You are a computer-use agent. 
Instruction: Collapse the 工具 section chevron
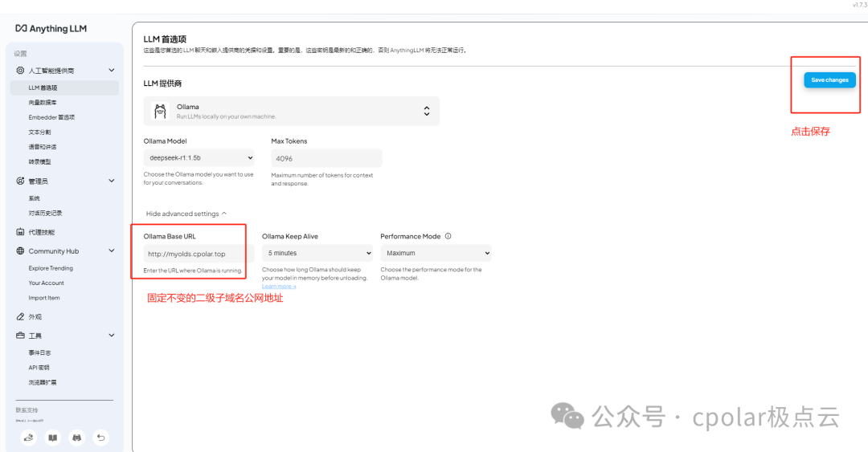(111, 336)
